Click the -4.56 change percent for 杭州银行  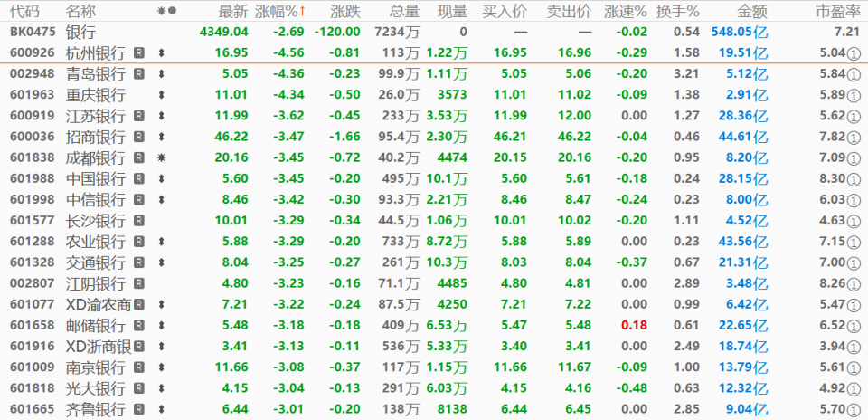pyautogui.click(x=289, y=53)
